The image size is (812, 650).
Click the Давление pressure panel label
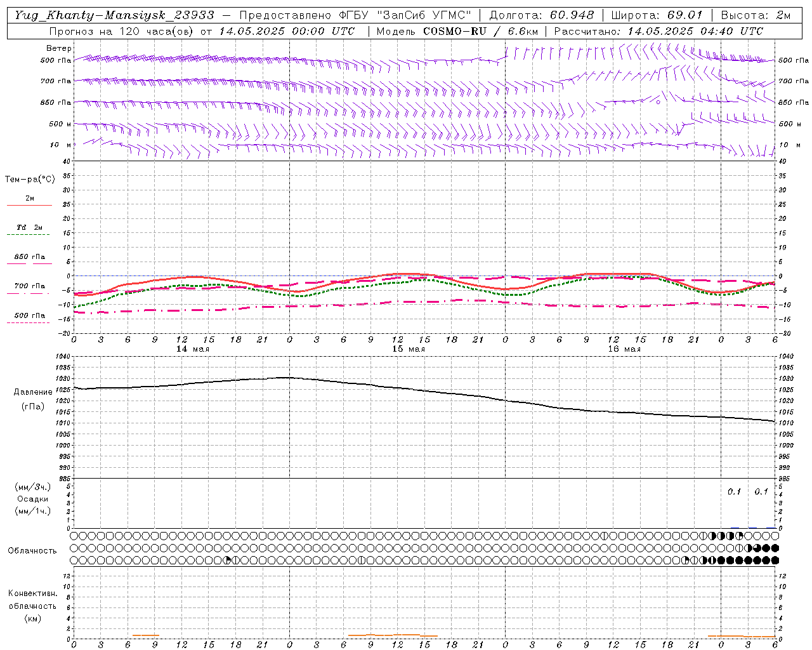click(33, 392)
